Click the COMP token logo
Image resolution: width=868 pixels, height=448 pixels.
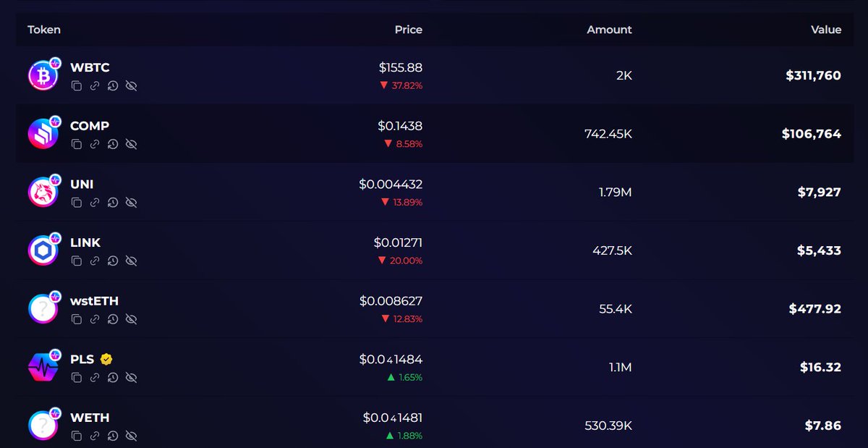[43, 134]
